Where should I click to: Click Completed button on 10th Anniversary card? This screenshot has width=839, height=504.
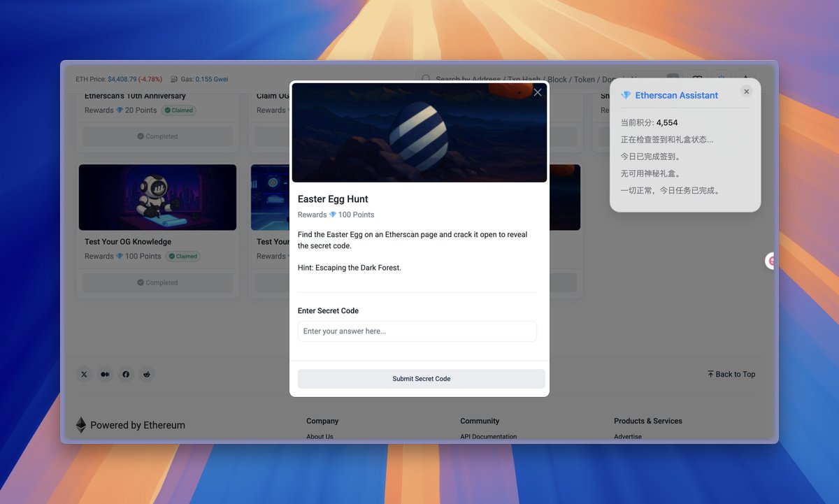[158, 136]
